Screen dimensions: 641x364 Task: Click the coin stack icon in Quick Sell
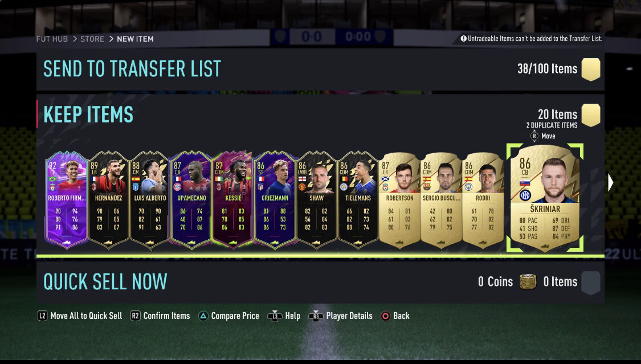point(528,281)
